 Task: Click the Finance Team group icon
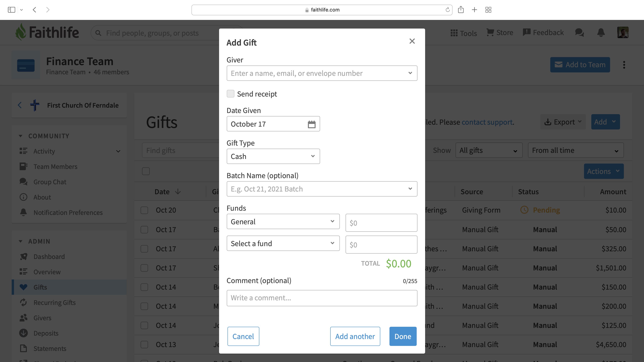click(26, 65)
